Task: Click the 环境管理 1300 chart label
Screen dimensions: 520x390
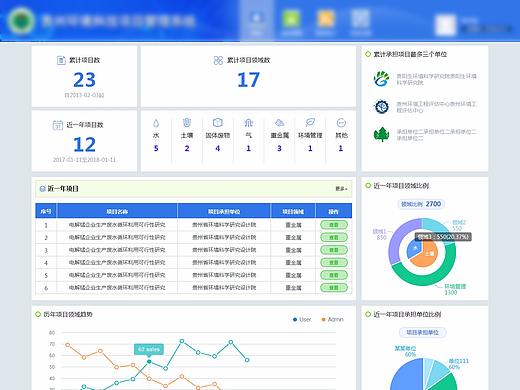Action: (x=455, y=289)
